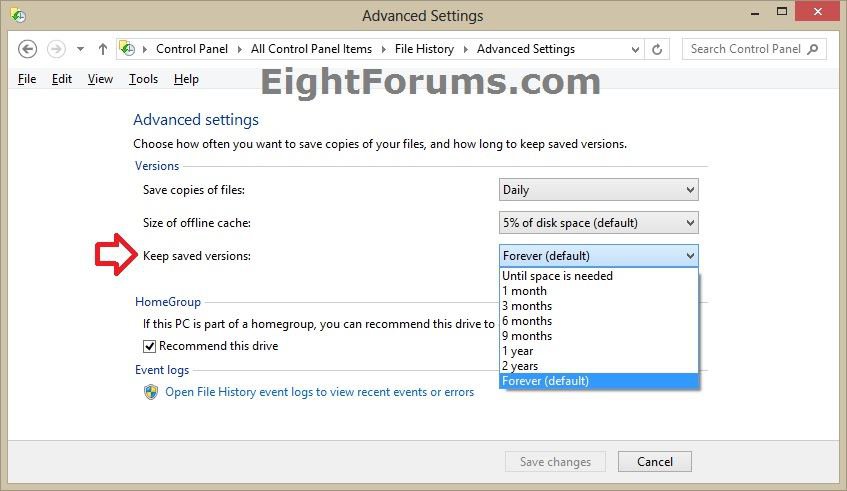
Task: Click the File History icon in address bar
Action: pyautogui.click(x=127, y=49)
